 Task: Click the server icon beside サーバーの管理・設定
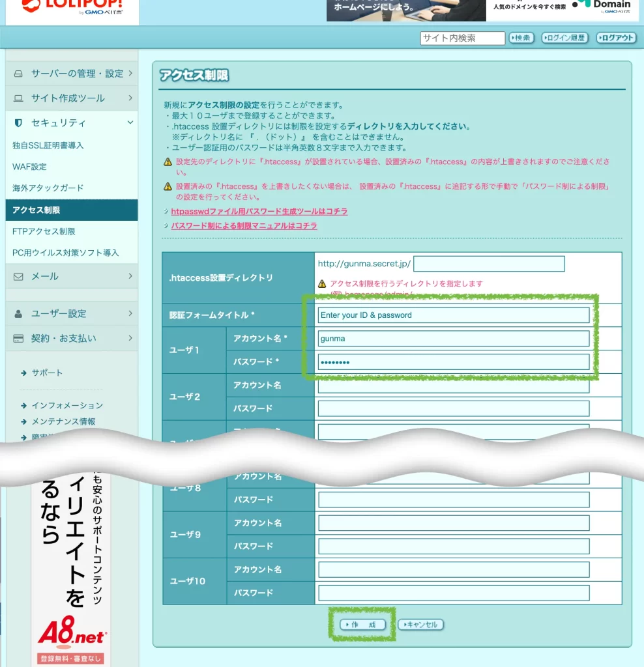pos(18,74)
